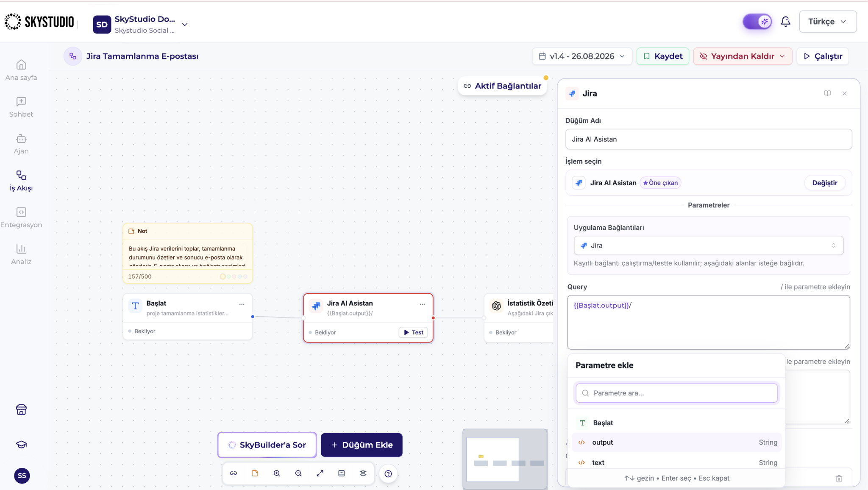Select İş Akışı in the sidebar

click(21, 181)
